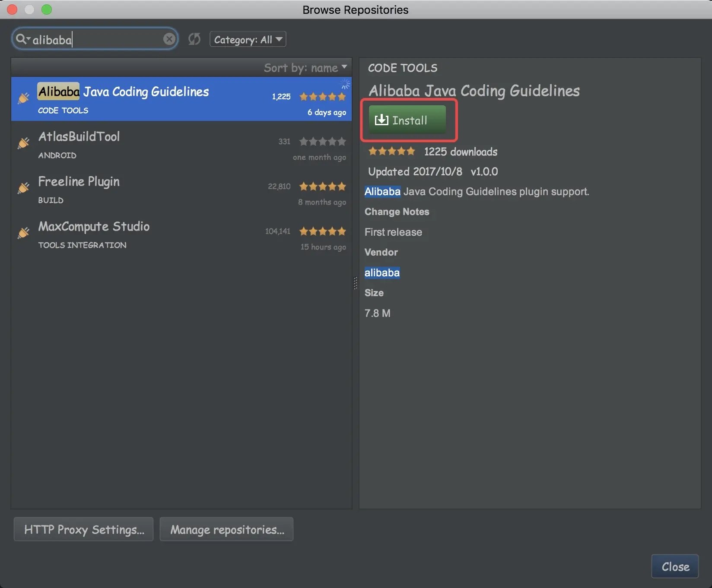
Task: Click the '6 days ago' text
Action: pyautogui.click(x=327, y=113)
